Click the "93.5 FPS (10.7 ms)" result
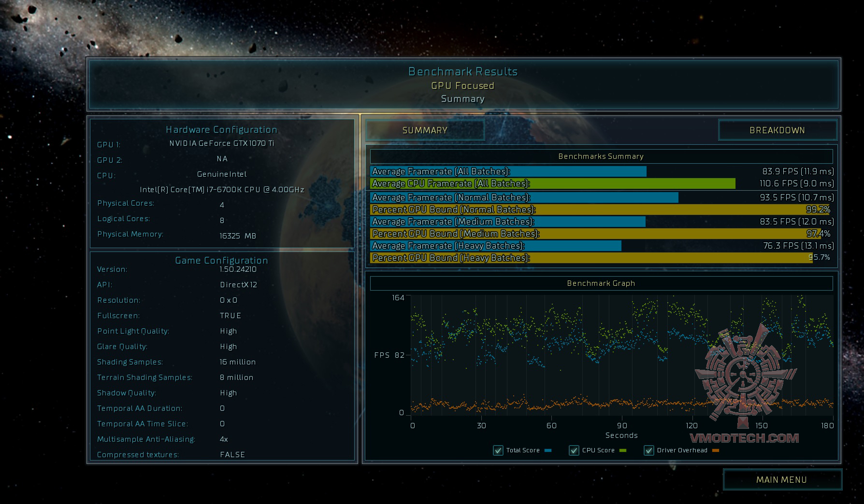The width and height of the screenshot is (864, 504). pyautogui.click(x=797, y=197)
